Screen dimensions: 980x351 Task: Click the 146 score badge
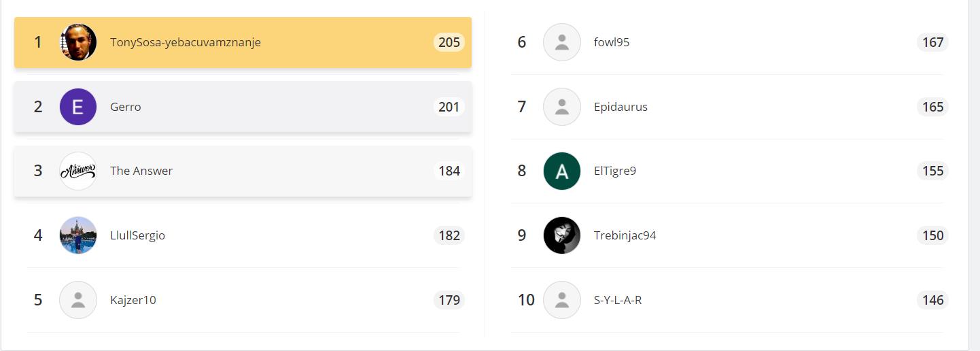(x=933, y=300)
